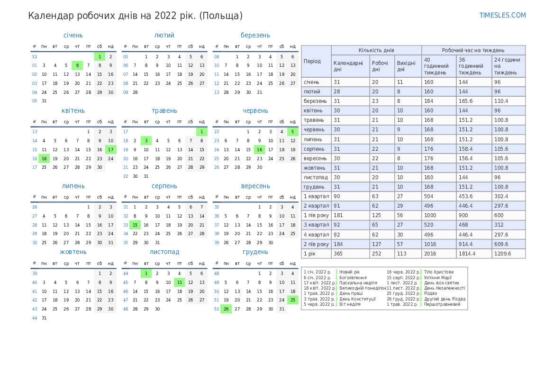The width and height of the screenshot is (554, 392).
Task: Select the 'квітень' month heading above the calendar
Action: tap(73, 110)
